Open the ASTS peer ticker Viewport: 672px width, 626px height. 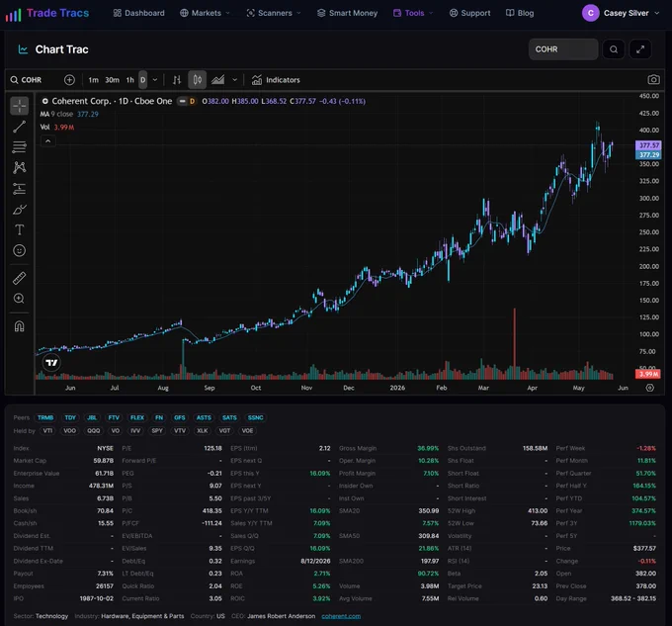204,417
